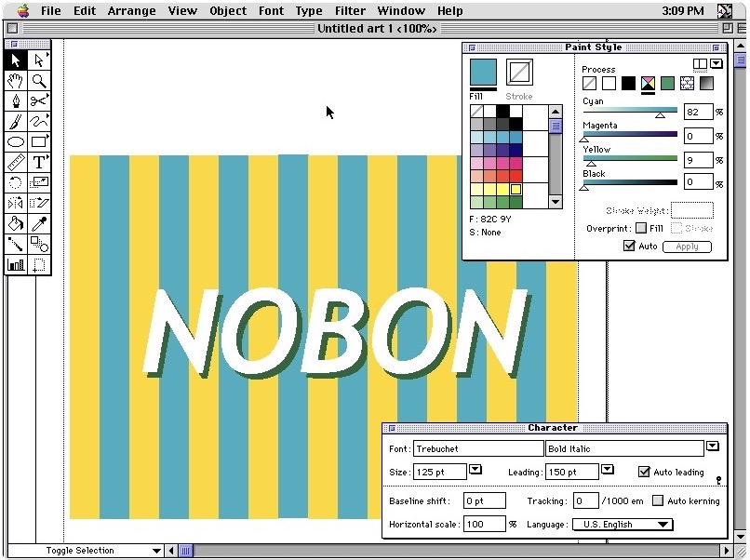Enable the Auto kerning checkbox
Viewport: 750px width, 560px height.
(658, 500)
